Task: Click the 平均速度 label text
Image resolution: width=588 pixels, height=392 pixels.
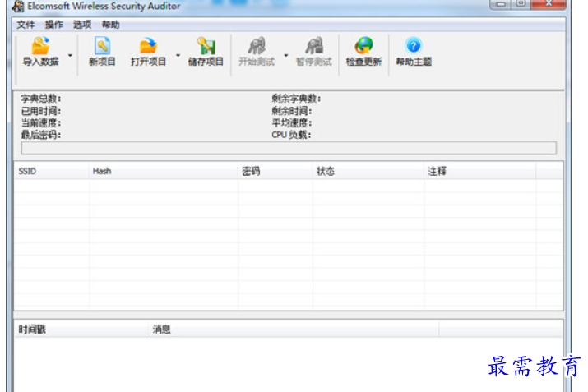Action: pyautogui.click(x=292, y=123)
